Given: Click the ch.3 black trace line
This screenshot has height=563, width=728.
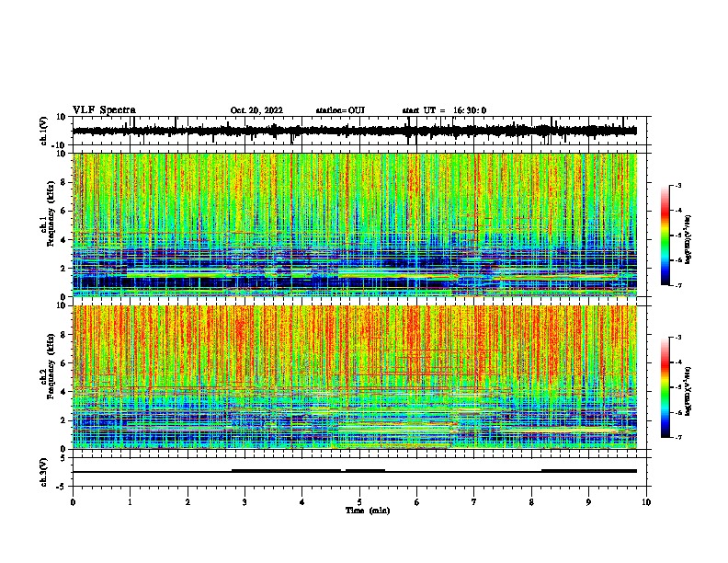Looking at the screenshot, I should pos(354,472).
